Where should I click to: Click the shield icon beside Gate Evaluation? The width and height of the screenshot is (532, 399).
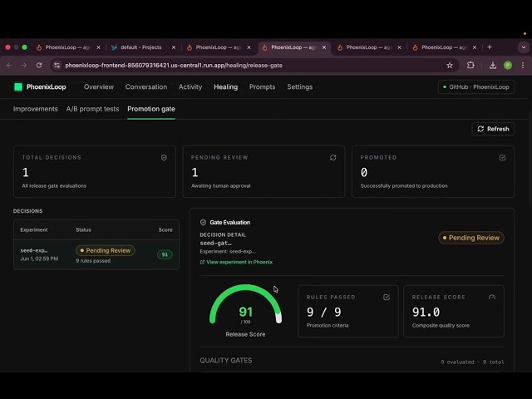(x=203, y=222)
